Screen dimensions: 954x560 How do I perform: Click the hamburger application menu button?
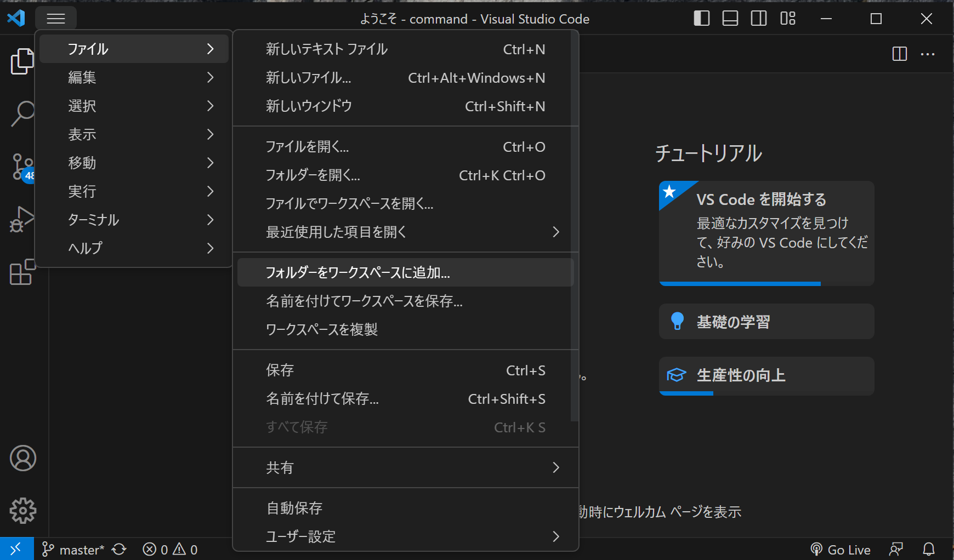56,19
